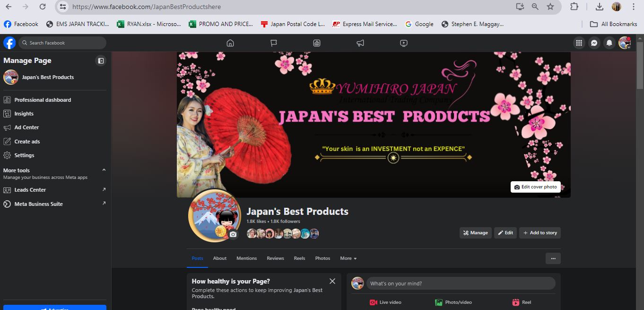Image resolution: width=644 pixels, height=310 pixels.
Task: Click the Search Facebook field
Action: coord(62,43)
